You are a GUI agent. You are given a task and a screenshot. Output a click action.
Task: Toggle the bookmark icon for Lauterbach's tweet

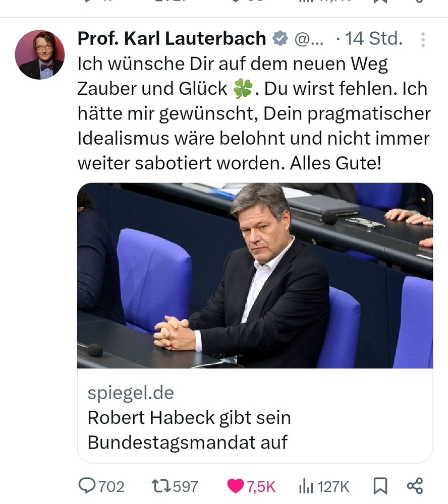[380, 486]
